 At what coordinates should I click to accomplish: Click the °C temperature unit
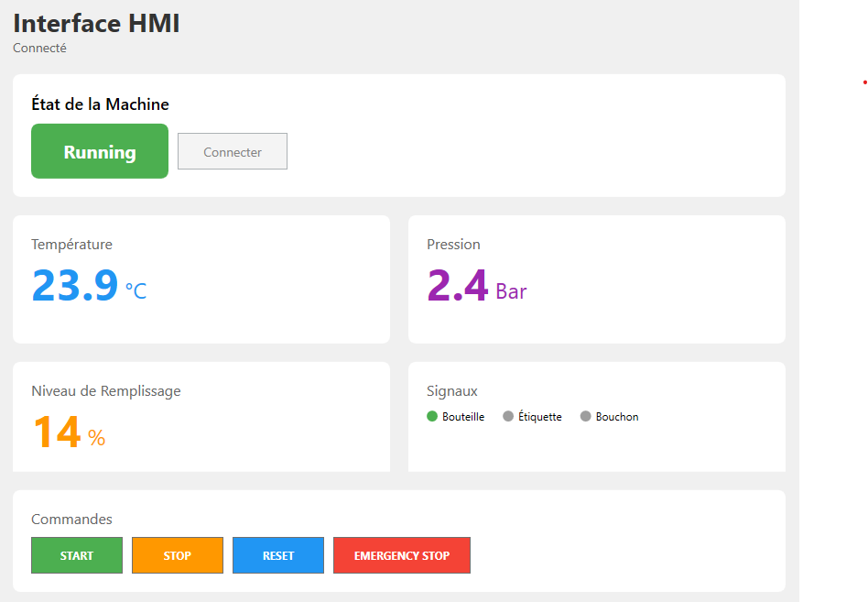[136, 290]
